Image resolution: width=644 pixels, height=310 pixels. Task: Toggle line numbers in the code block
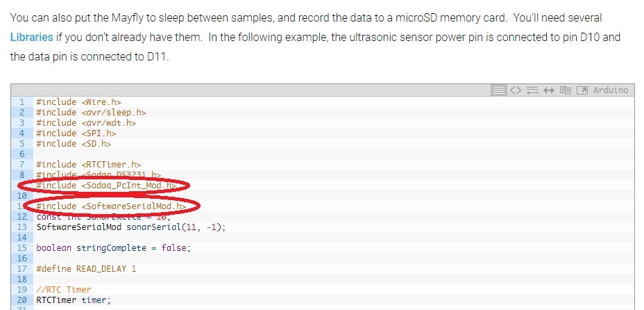click(498, 90)
